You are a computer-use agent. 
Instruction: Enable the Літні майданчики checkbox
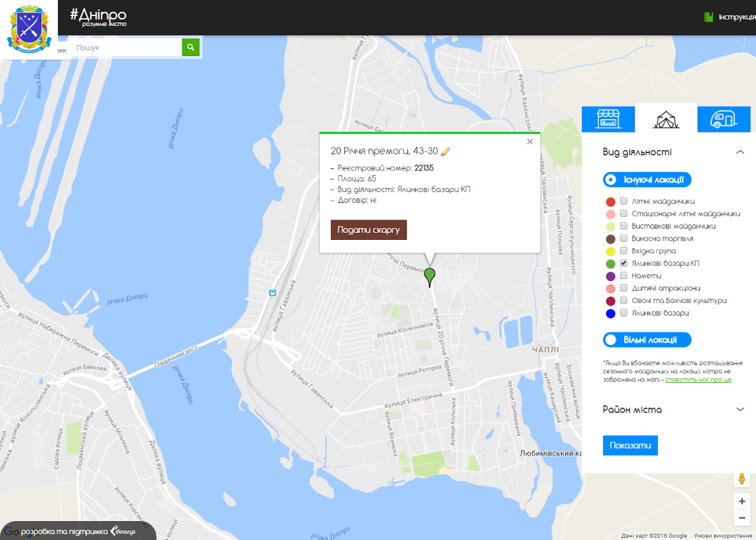tap(623, 201)
